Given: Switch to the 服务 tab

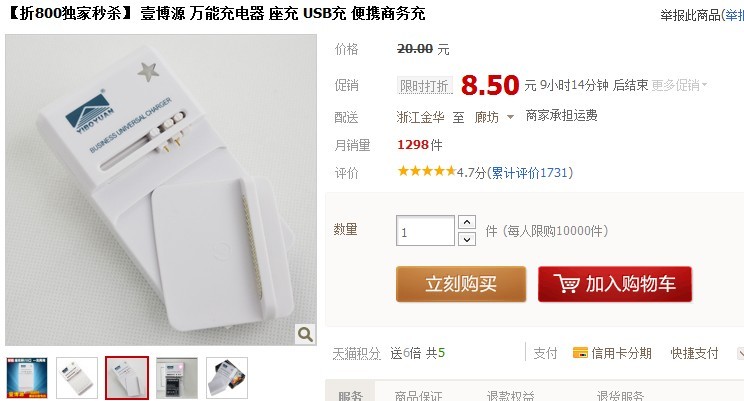Looking at the screenshot, I should coord(351,395).
